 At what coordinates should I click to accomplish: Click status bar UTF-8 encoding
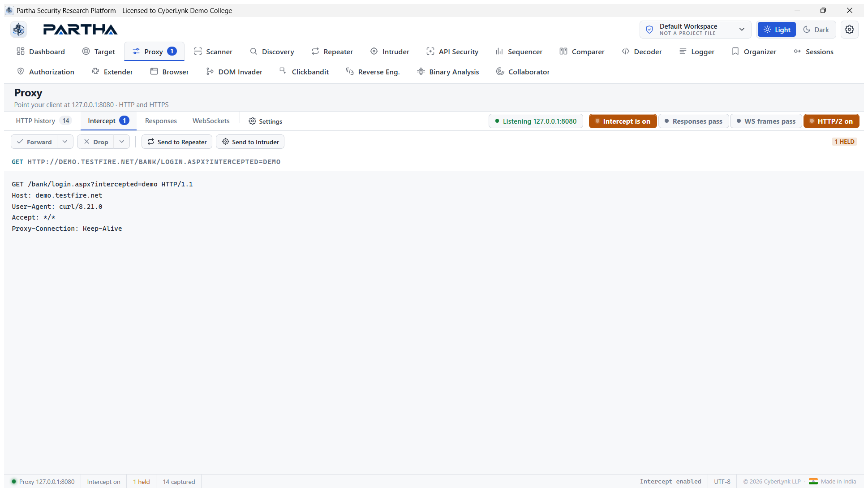[x=722, y=482]
